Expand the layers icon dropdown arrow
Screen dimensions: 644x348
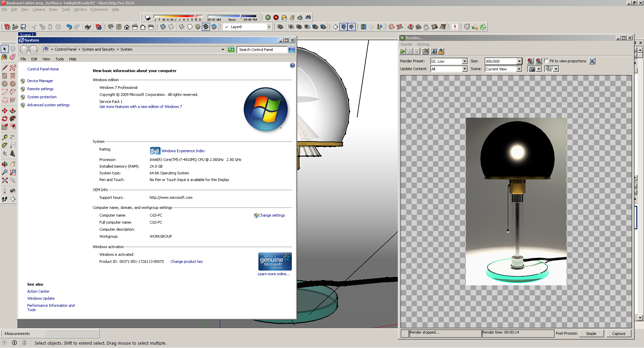coord(556,69)
